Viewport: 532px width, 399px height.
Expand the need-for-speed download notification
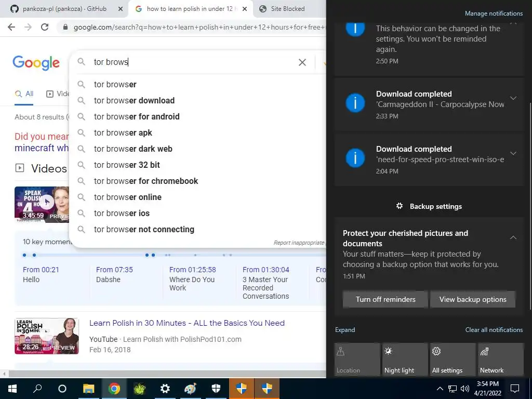513,153
